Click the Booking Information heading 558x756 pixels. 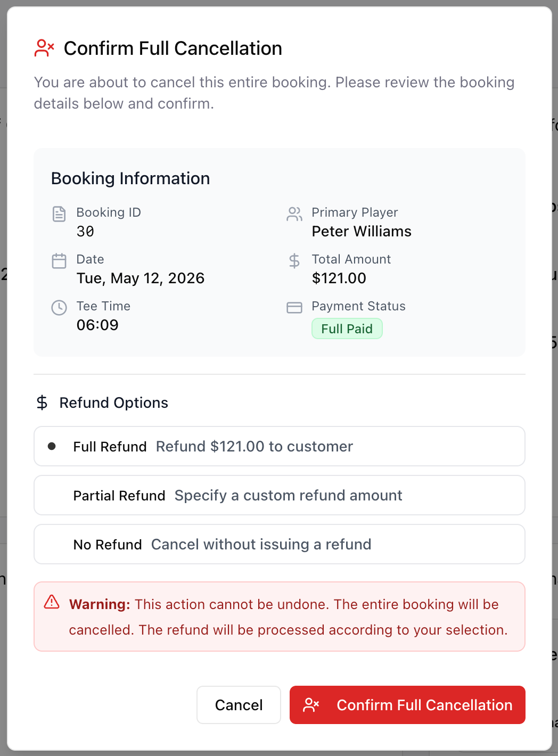point(130,178)
